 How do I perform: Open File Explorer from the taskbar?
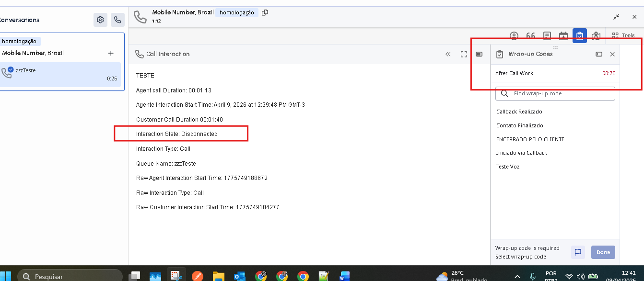click(218, 276)
